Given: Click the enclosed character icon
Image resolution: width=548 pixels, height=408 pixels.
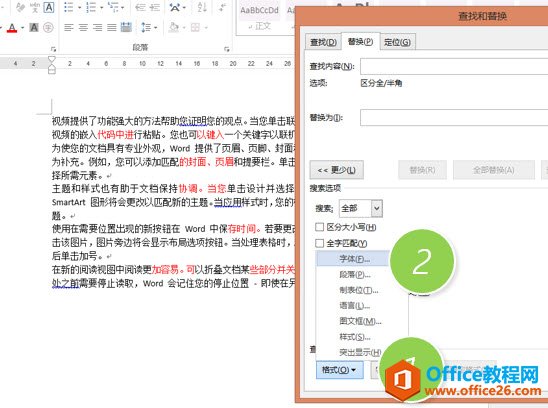Looking at the screenshot, I should point(48,27).
